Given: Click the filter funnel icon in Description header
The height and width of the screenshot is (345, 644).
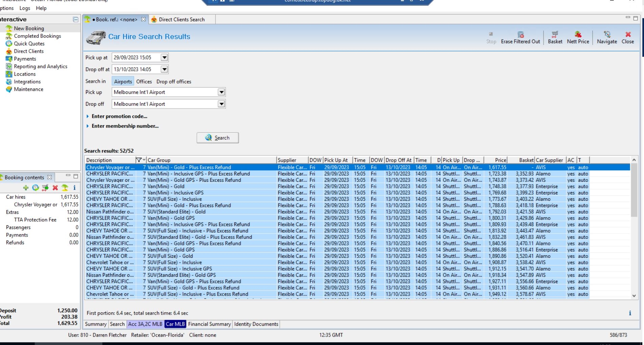Looking at the screenshot, I should pyautogui.click(x=139, y=160).
